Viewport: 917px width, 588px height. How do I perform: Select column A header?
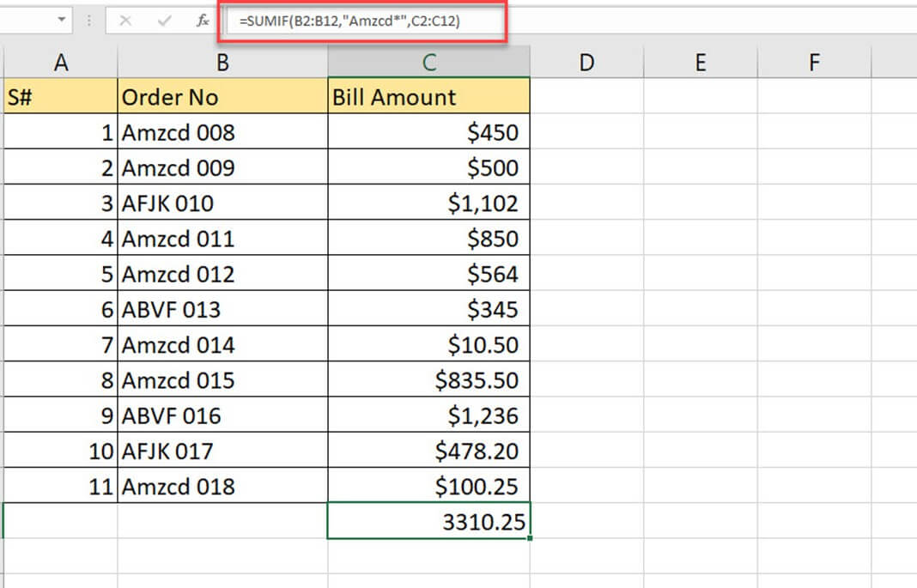pyautogui.click(x=60, y=62)
